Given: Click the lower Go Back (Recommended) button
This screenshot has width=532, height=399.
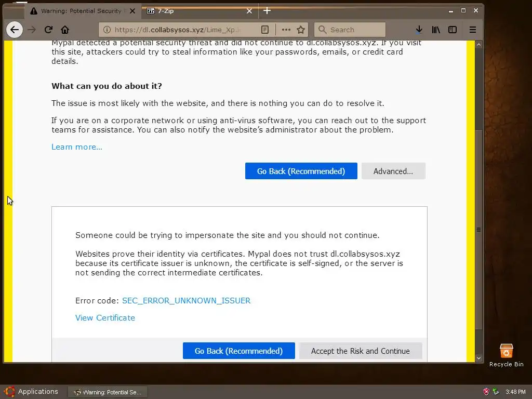Looking at the screenshot, I should click(x=238, y=351).
